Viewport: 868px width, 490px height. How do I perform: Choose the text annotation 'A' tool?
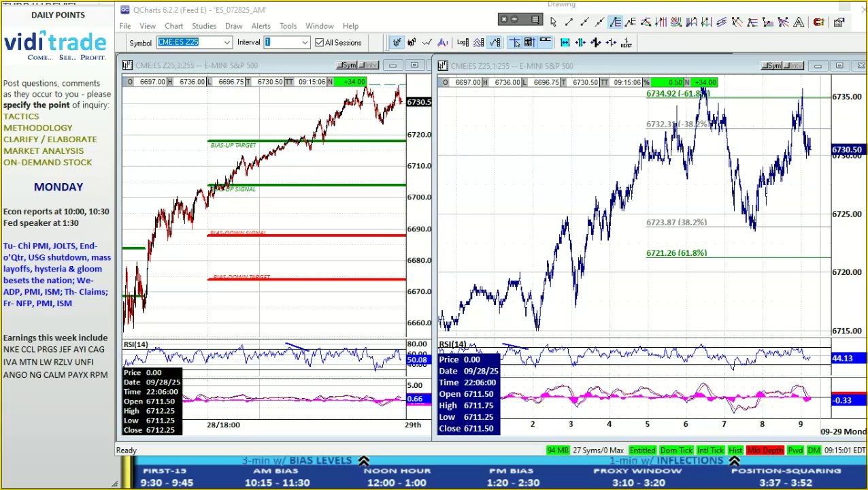pyautogui.click(x=798, y=22)
